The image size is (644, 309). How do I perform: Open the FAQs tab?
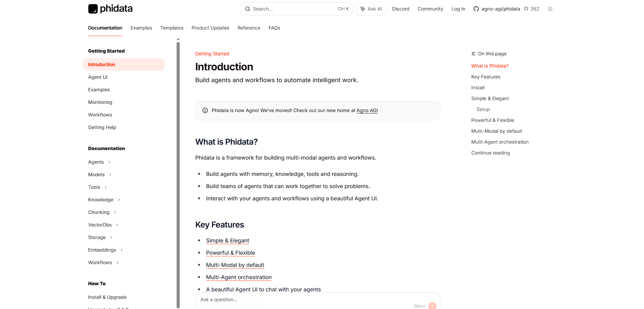tap(274, 28)
